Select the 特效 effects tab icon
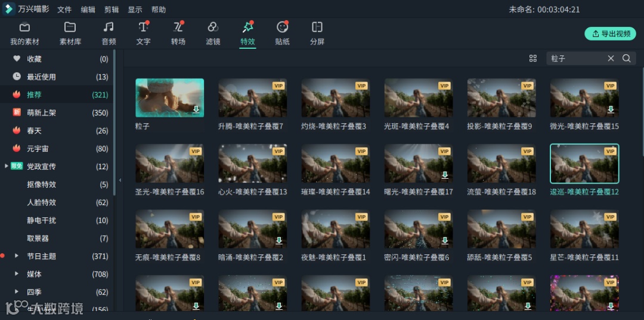Viewport: 644px width, 320px height. (x=247, y=27)
